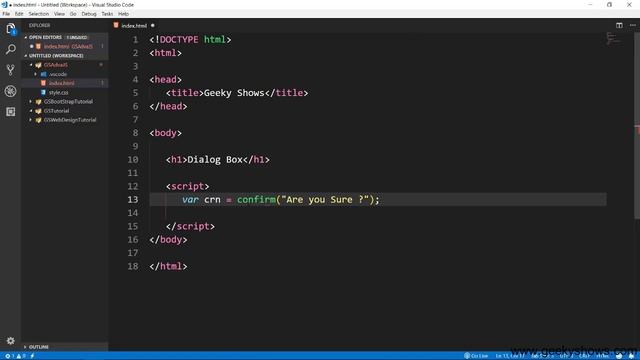Open the View menu
Screen dimensions: 640x360
59,14
